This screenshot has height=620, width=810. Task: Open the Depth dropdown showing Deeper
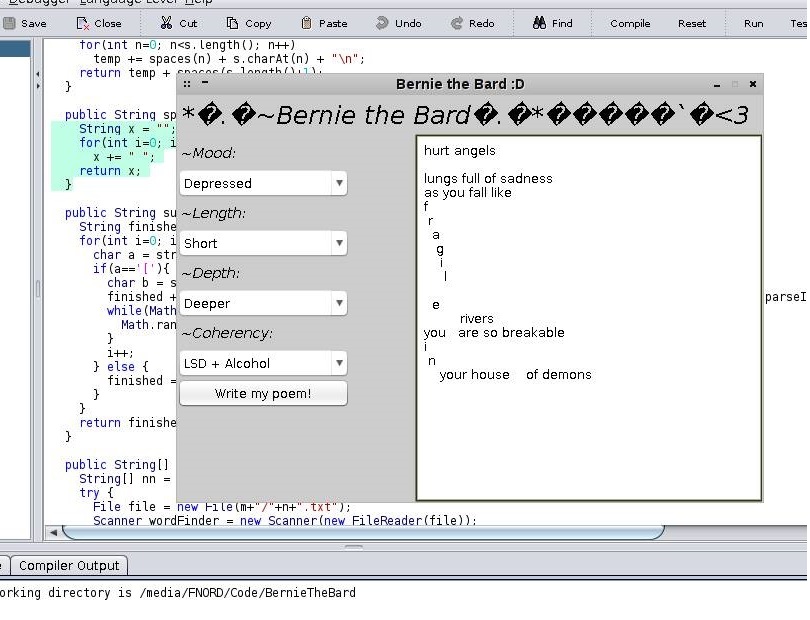pos(263,303)
